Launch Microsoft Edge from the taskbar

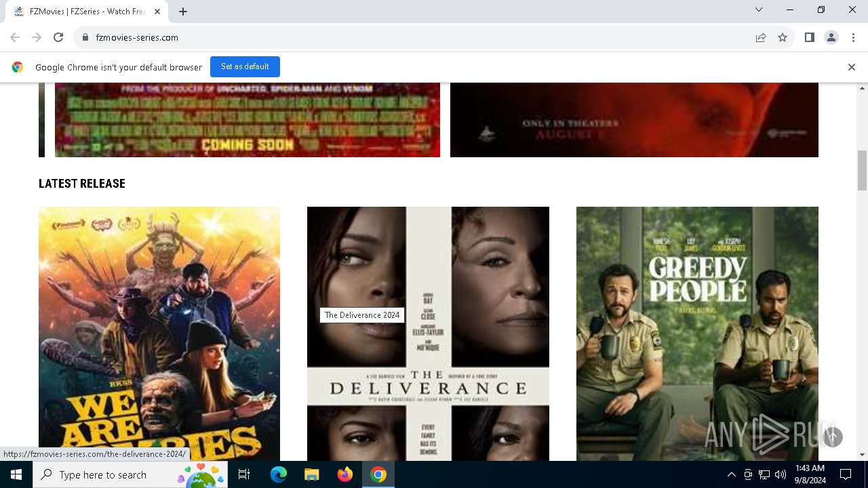click(279, 474)
